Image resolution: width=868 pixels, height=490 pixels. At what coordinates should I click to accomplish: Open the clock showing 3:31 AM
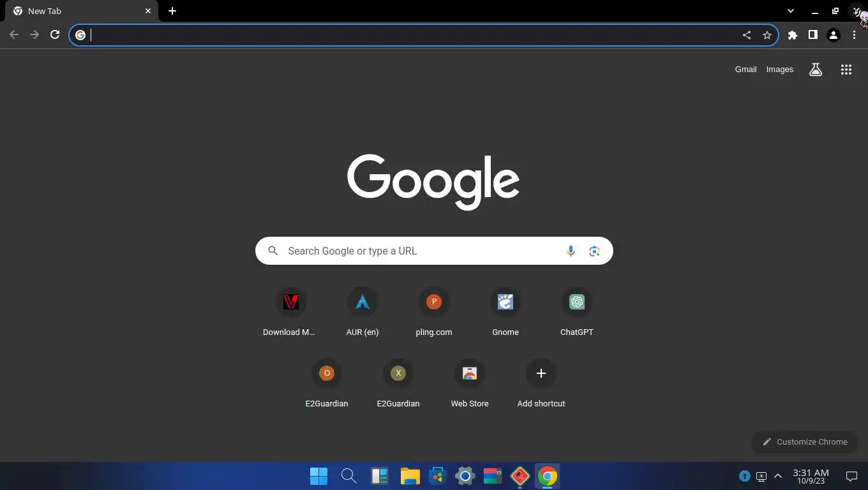pyautogui.click(x=811, y=477)
